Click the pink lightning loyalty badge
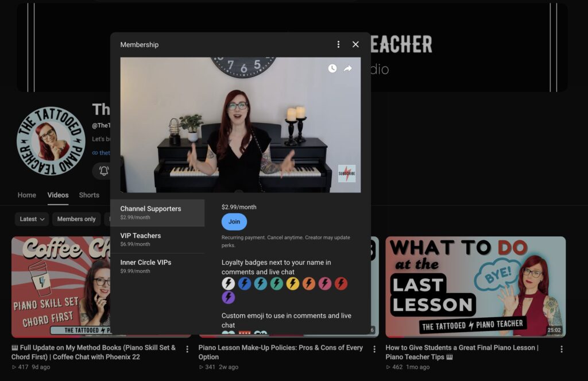The image size is (588, 381). tap(325, 283)
